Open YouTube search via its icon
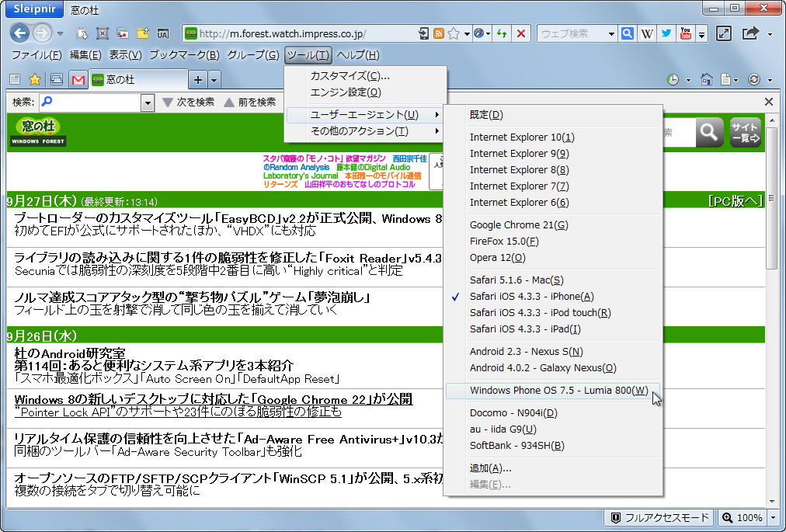Viewport: 786px width, 532px height. 684,33
